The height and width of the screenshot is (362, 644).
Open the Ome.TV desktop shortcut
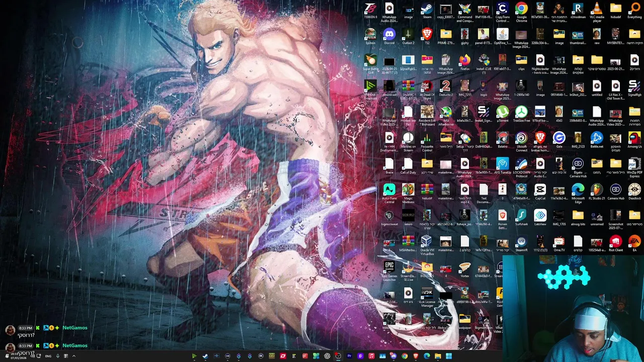[x=559, y=244]
